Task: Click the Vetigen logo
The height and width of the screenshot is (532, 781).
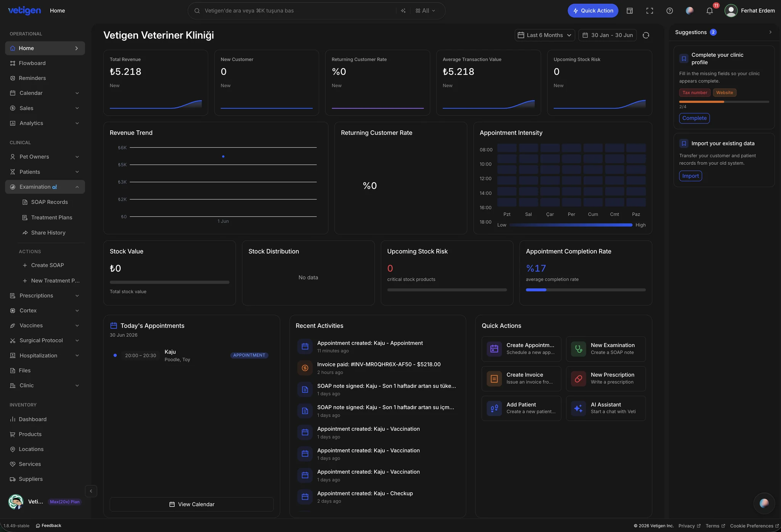Action: [x=24, y=11]
